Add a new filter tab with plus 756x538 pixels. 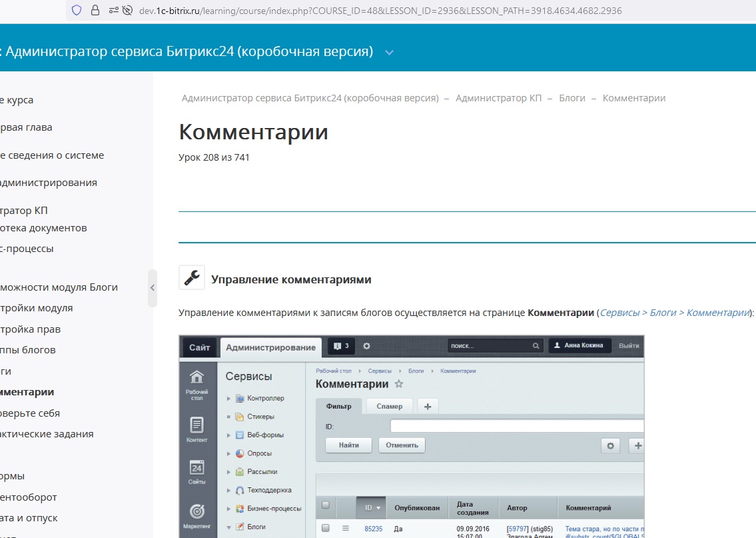428,406
